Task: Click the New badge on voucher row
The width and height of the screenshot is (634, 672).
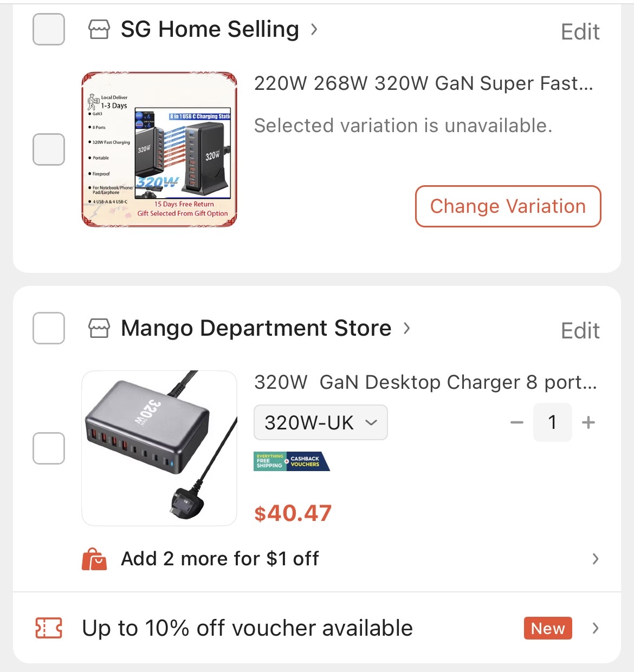Action: (548, 628)
